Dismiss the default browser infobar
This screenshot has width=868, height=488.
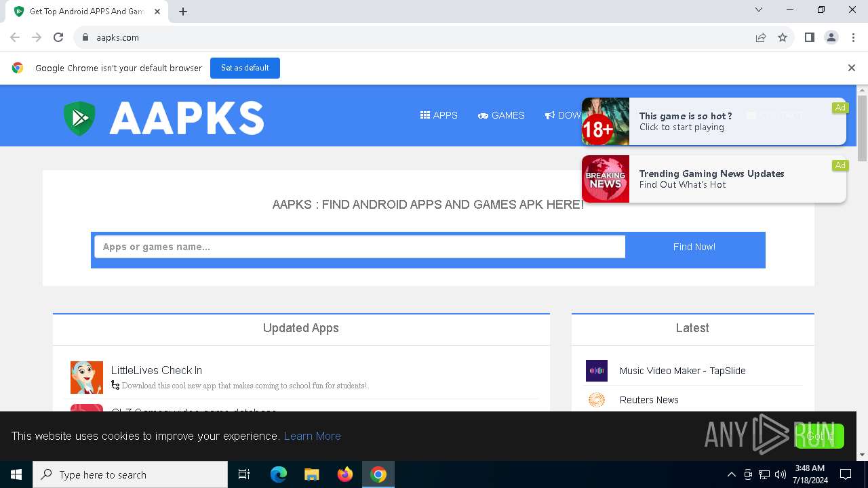pos(852,68)
